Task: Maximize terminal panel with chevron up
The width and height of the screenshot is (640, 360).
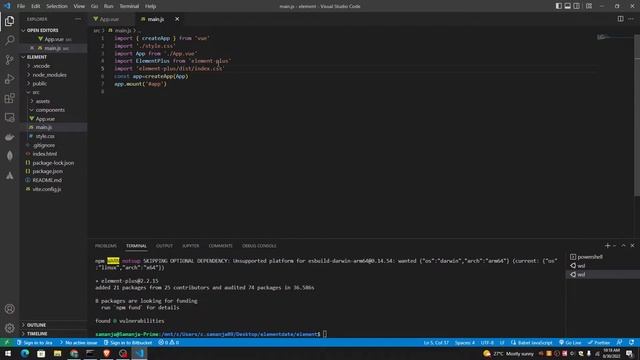Action: (x=623, y=245)
